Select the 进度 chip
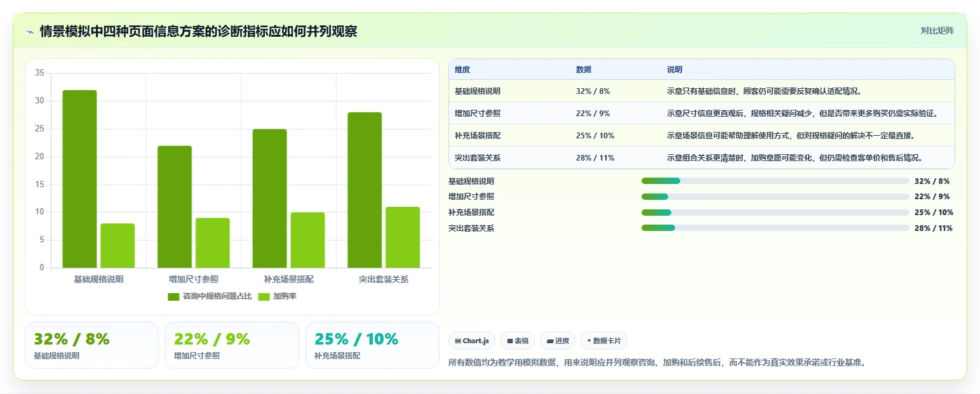 pos(558,341)
